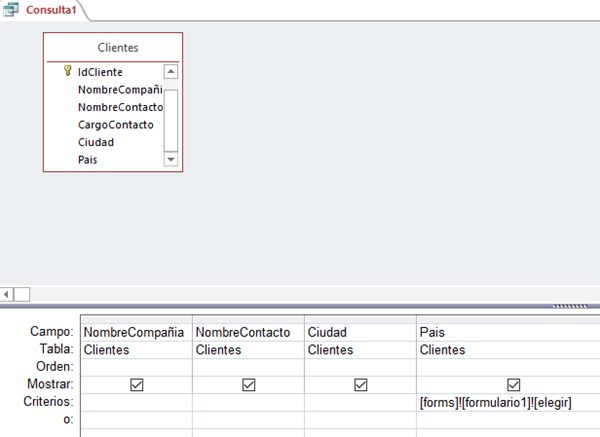Click the Orden cell for NombreCompañia
The height and width of the screenshot is (437, 600).
click(x=136, y=367)
